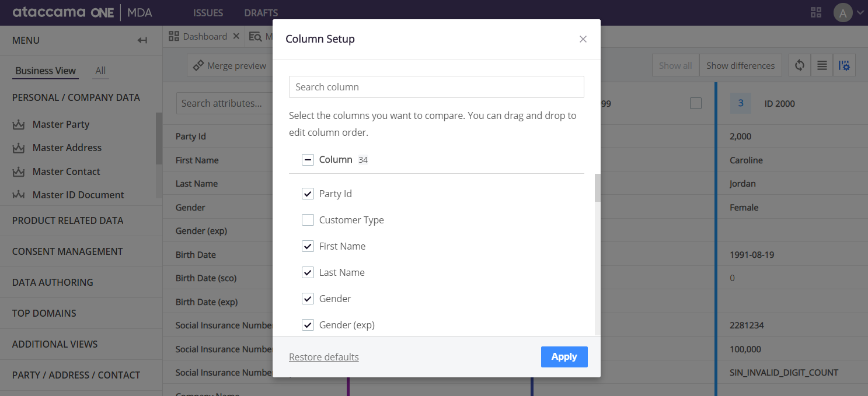Image resolution: width=868 pixels, height=396 pixels.
Task: Click the Search column input field
Action: point(436,87)
